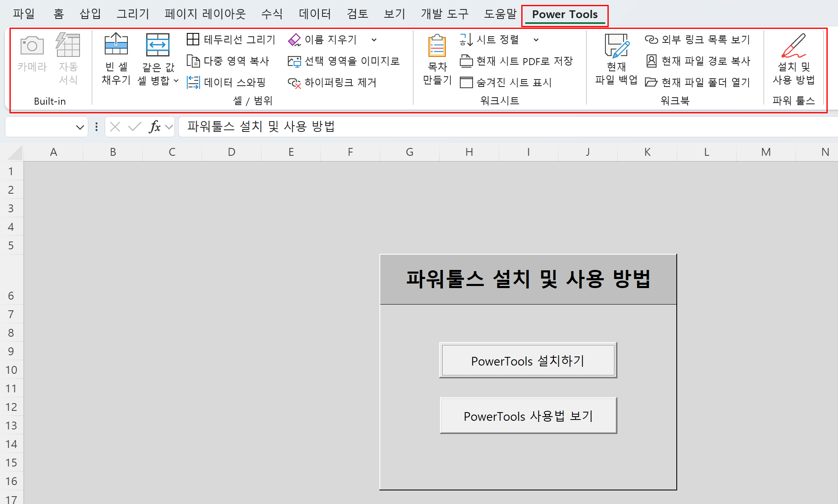The height and width of the screenshot is (504, 838).
Task: Open the 파일 tab
Action: point(24,14)
